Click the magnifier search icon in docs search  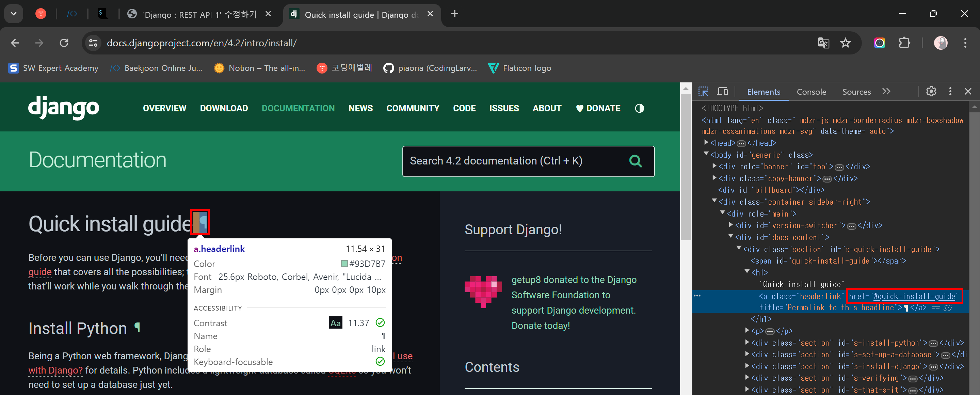click(x=635, y=161)
